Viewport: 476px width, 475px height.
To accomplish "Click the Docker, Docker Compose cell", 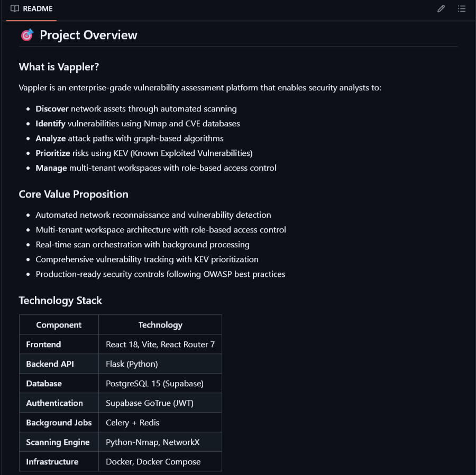I will [x=153, y=462].
